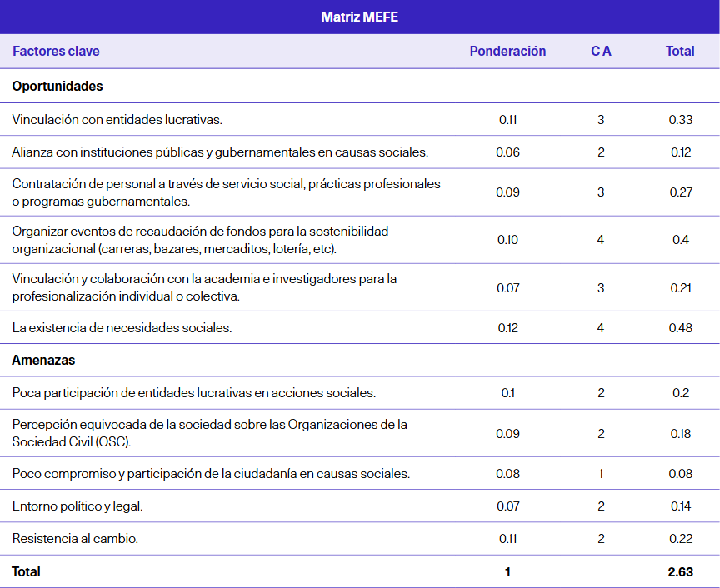The height and width of the screenshot is (588, 720).
Task: Click the 0.12 weighting for necesidades sociales
Action: tap(507, 328)
